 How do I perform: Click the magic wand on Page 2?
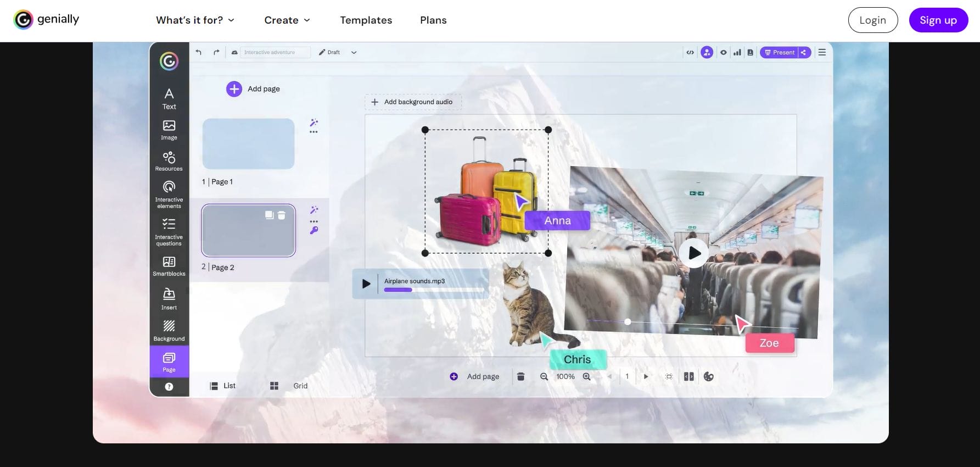[314, 210]
